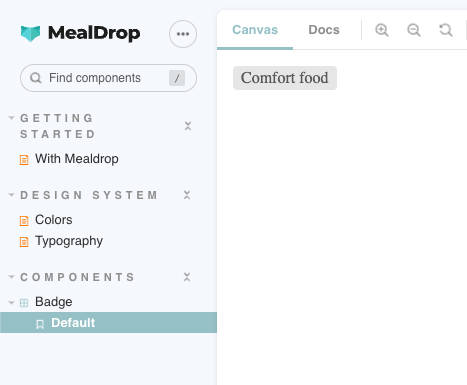Collapse the Getting Started section arrow
Image resolution: width=467 pixels, height=385 pixels.
(x=12, y=118)
